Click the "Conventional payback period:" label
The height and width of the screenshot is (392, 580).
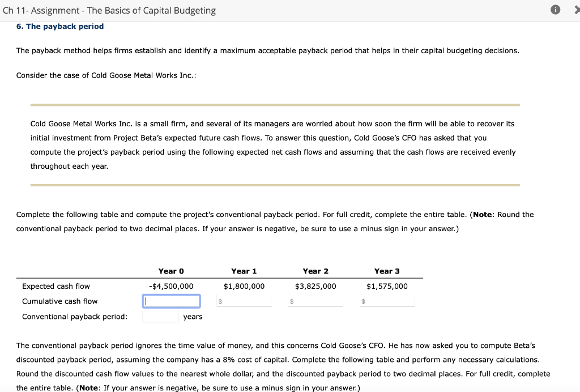75,317
